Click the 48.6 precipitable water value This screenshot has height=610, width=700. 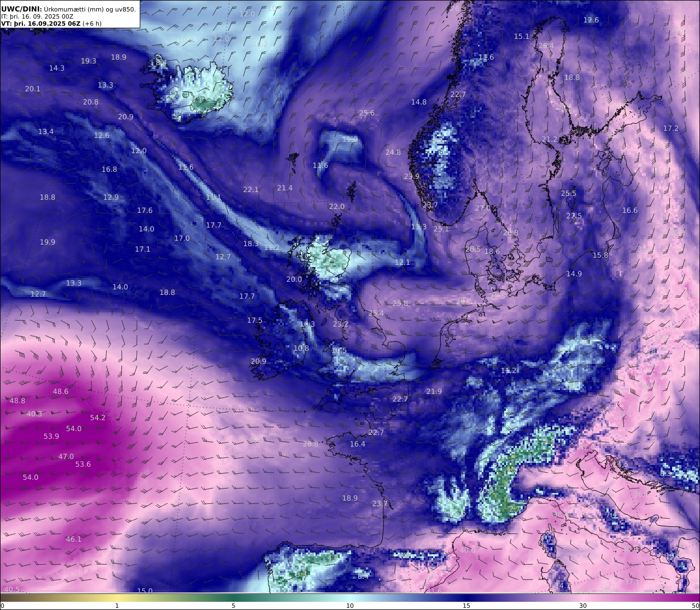pyautogui.click(x=61, y=391)
